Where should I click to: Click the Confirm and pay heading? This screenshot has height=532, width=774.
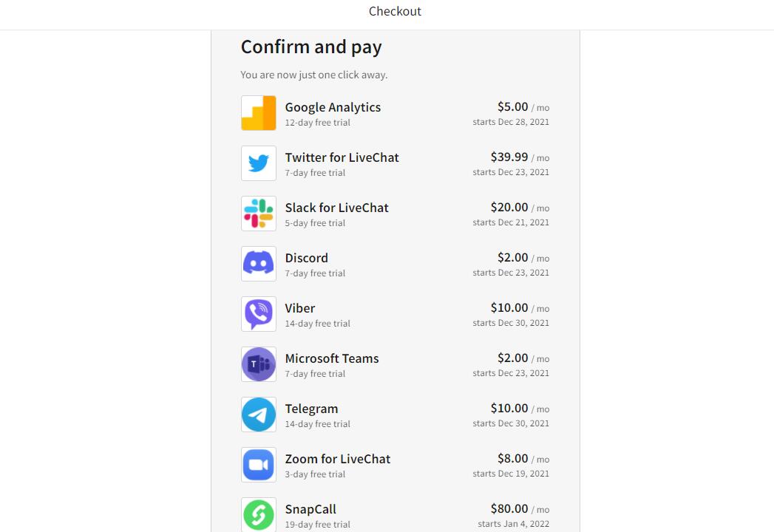coord(311,47)
